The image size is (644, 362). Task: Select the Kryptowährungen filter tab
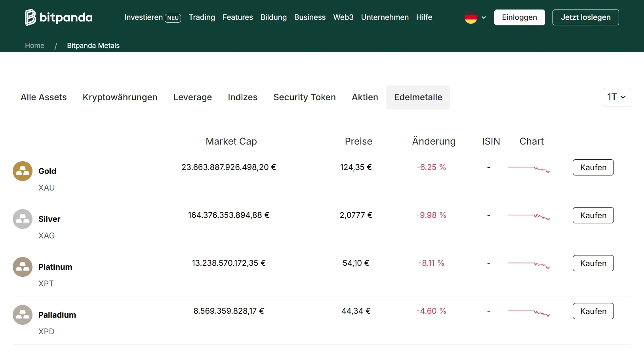tap(120, 97)
